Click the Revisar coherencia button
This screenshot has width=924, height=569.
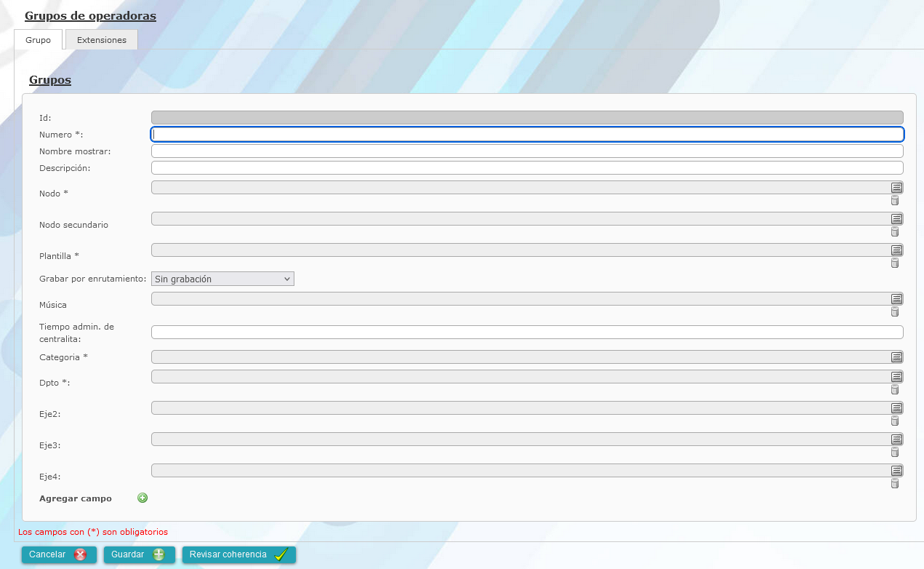[239, 554]
